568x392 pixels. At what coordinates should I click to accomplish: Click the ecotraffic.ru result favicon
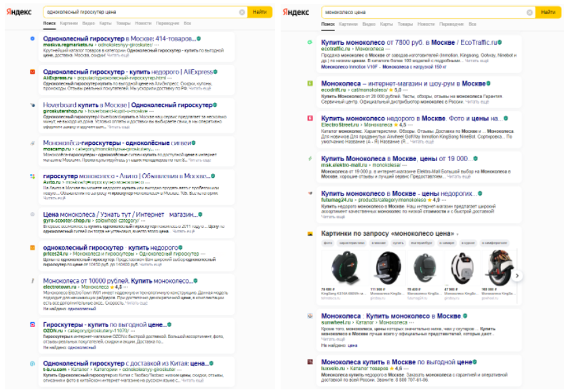[310, 43]
